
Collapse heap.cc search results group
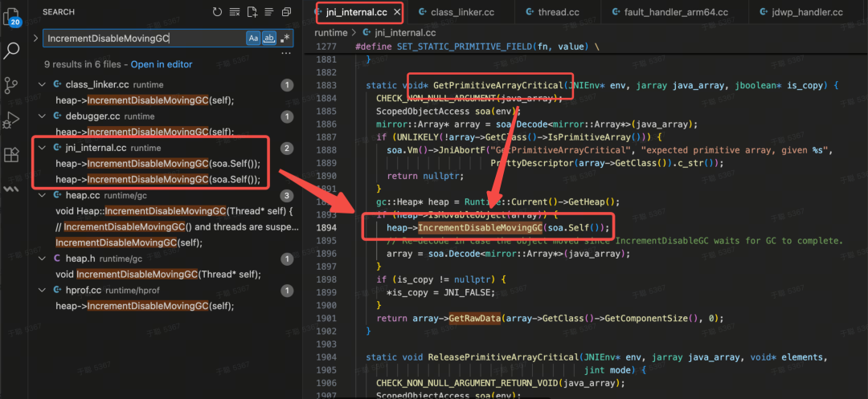pyautogui.click(x=42, y=195)
